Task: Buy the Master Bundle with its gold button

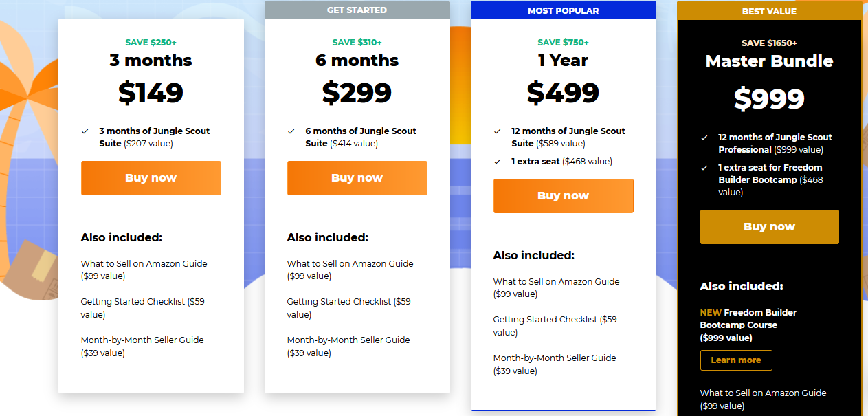Action: tap(769, 227)
